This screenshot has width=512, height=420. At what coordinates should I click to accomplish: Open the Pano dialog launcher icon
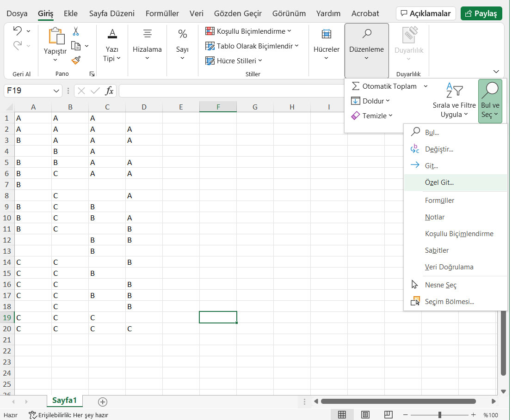coord(92,74)
